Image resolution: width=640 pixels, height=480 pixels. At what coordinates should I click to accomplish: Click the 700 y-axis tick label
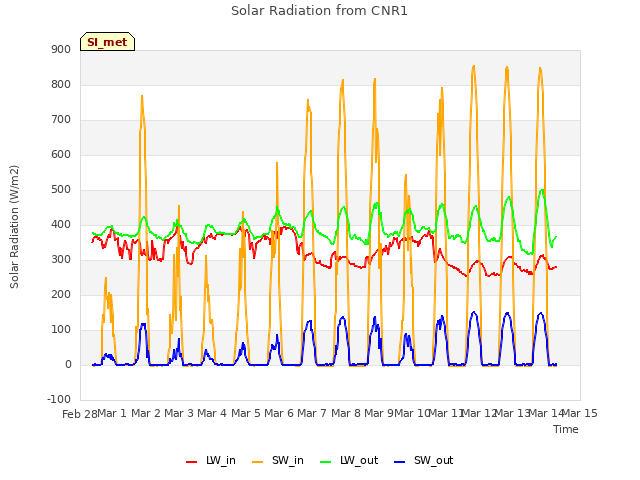61,120
